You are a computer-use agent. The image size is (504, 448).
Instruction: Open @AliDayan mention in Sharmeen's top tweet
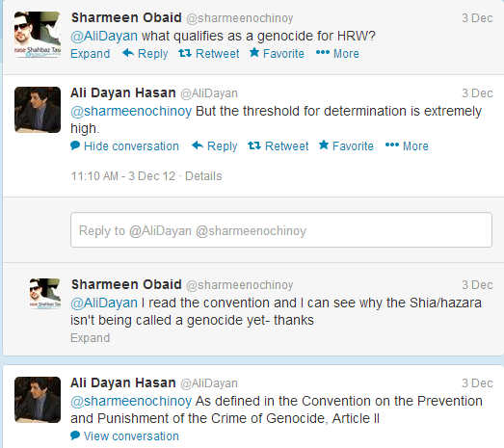tap(104, 36)
